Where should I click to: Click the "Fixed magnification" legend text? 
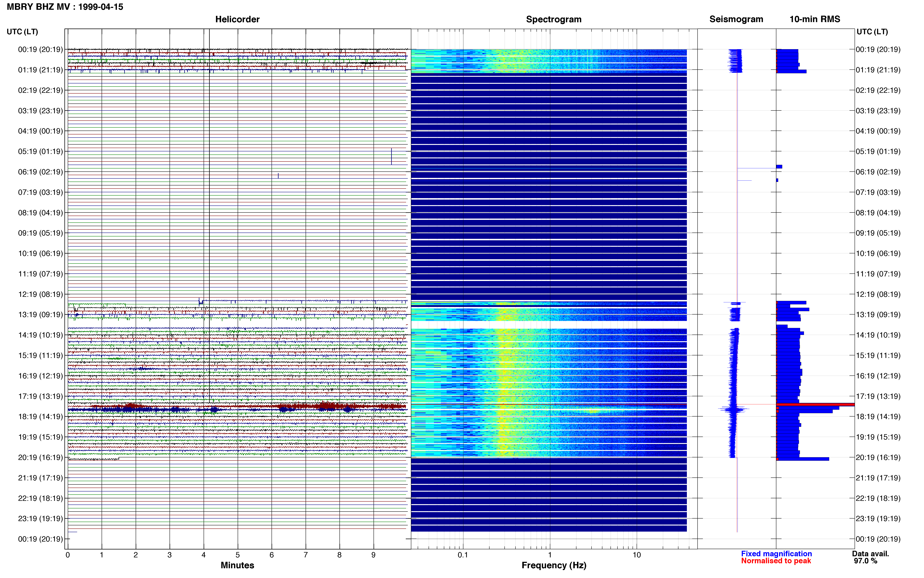[x=776, y=554]
